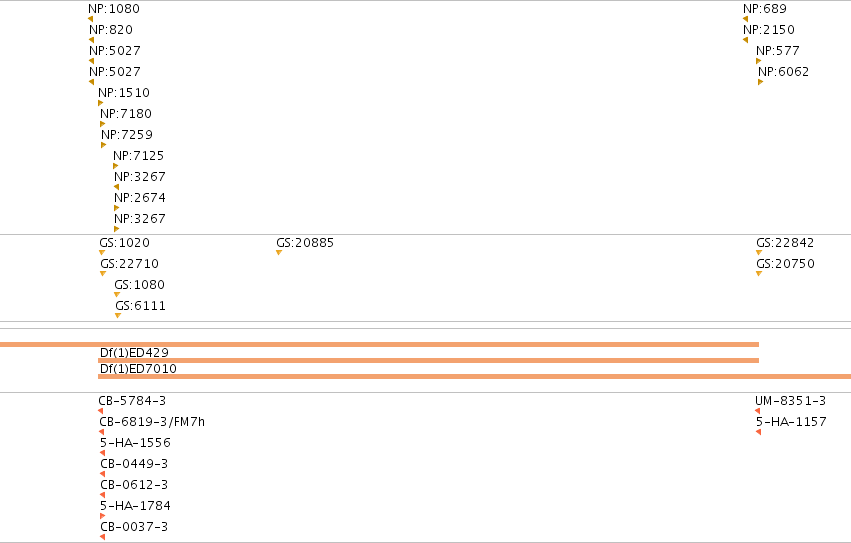Click the arrow marker under NP:6062
The height and width of the screenshot is (543, 851).
tap(760, 82)
